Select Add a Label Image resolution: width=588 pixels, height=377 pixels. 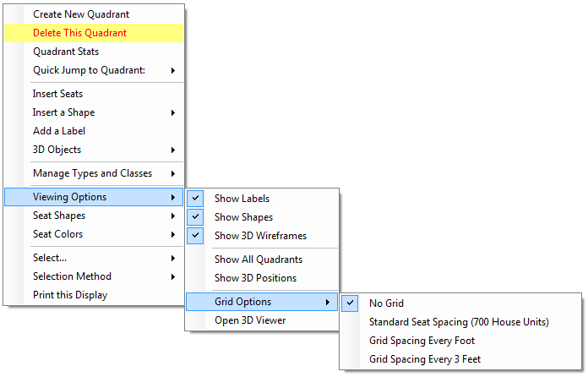59,131
